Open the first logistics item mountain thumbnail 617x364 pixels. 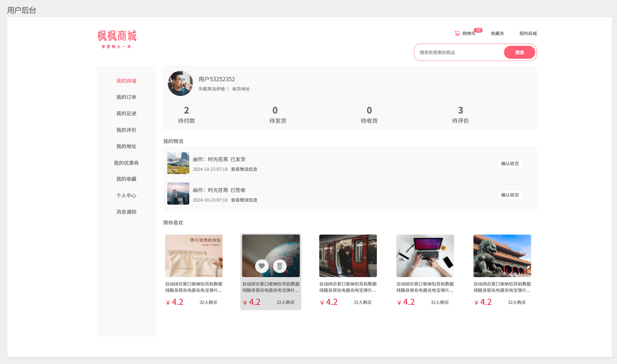(x=178, y=163)
